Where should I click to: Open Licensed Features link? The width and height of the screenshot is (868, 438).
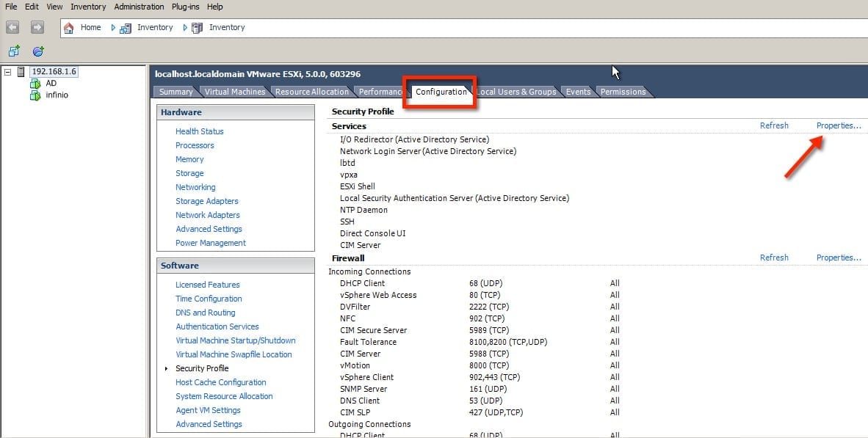(208, 285)
